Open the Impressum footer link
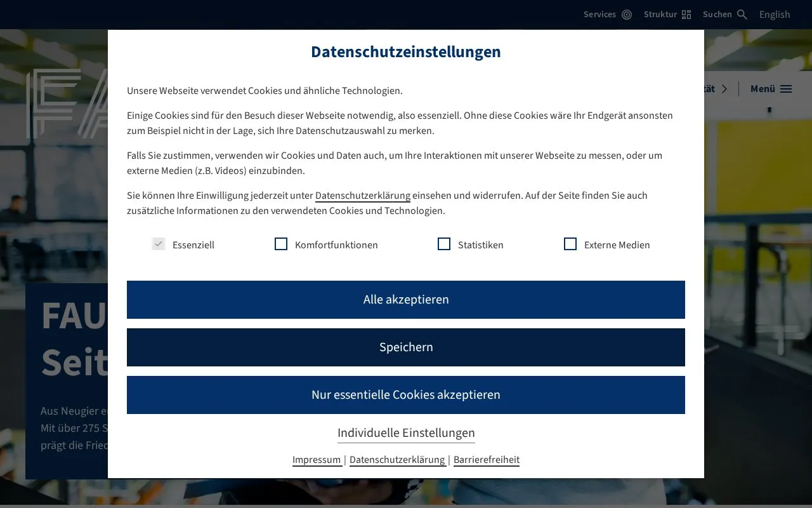The height and width of the screenshot is (508, 812). (x=317, y=460)
